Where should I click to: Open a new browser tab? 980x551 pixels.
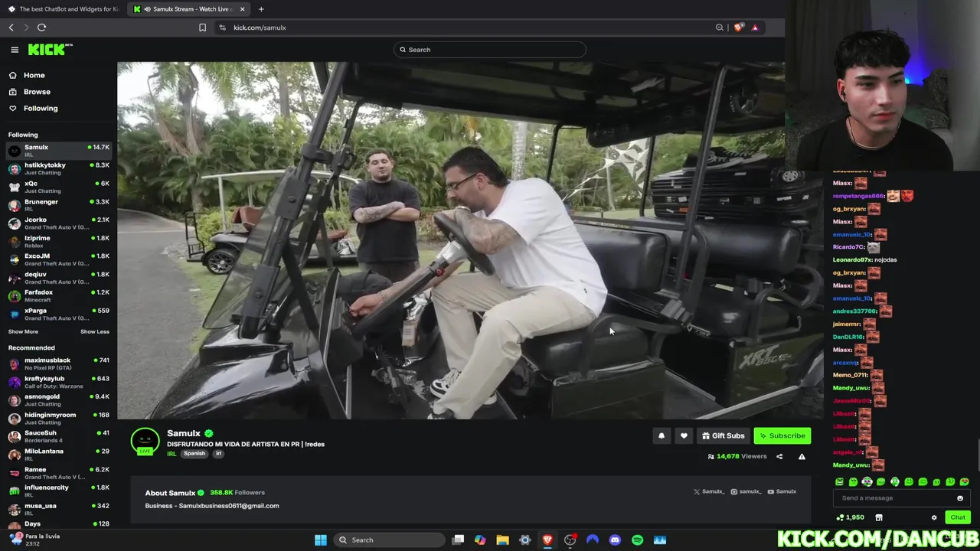[261, 9]
